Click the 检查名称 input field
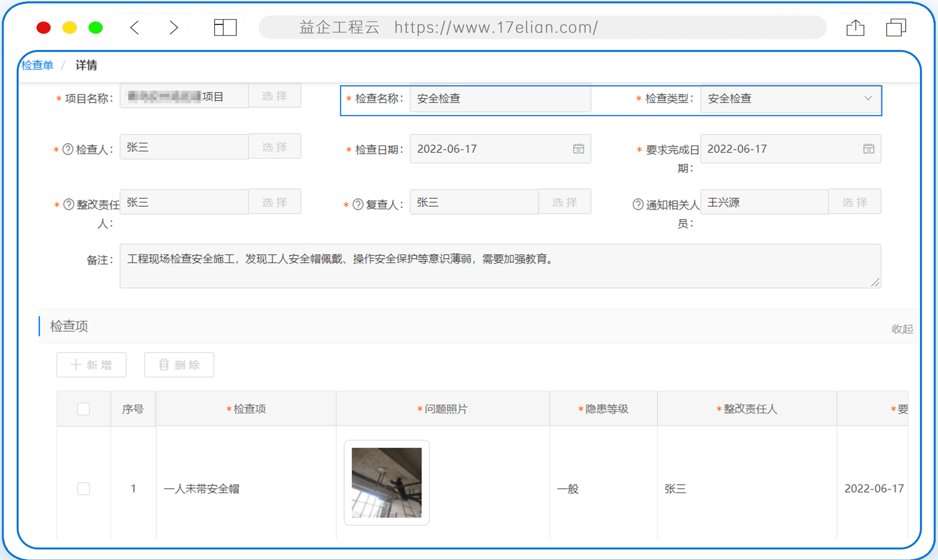The width and height of the screenshot is (938, 560). (501, 99)
